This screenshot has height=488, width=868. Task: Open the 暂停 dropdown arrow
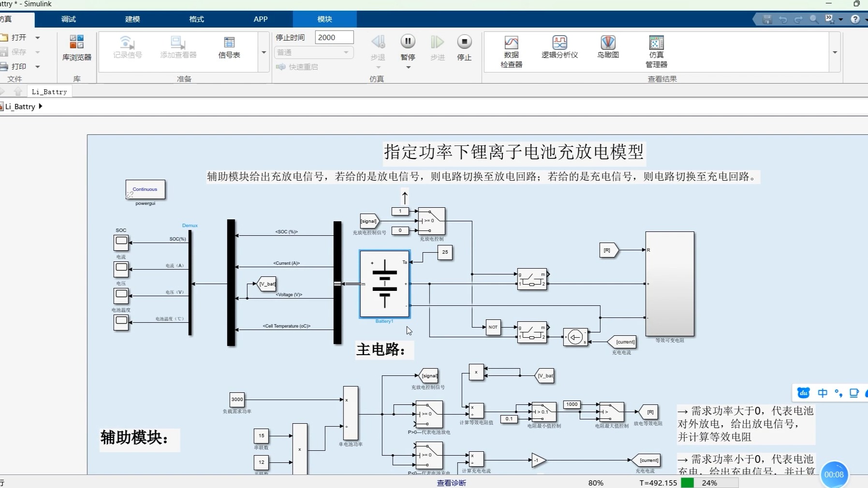point(408,68)
